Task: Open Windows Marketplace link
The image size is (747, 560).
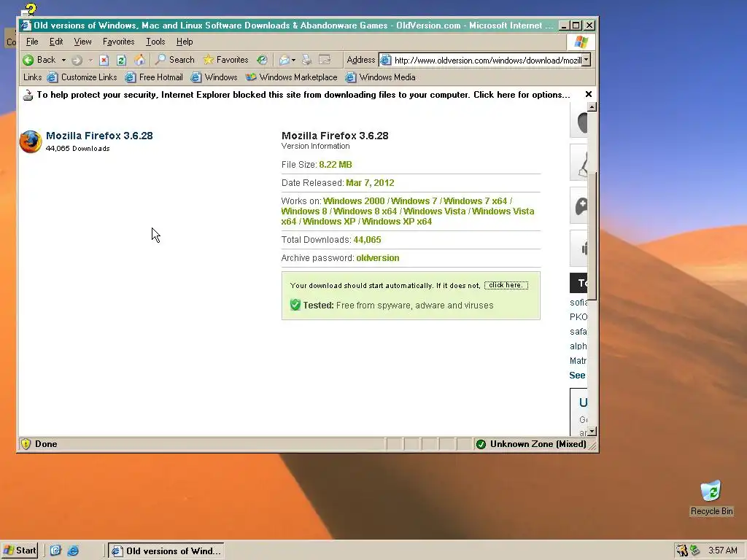Action: point(291,77)
